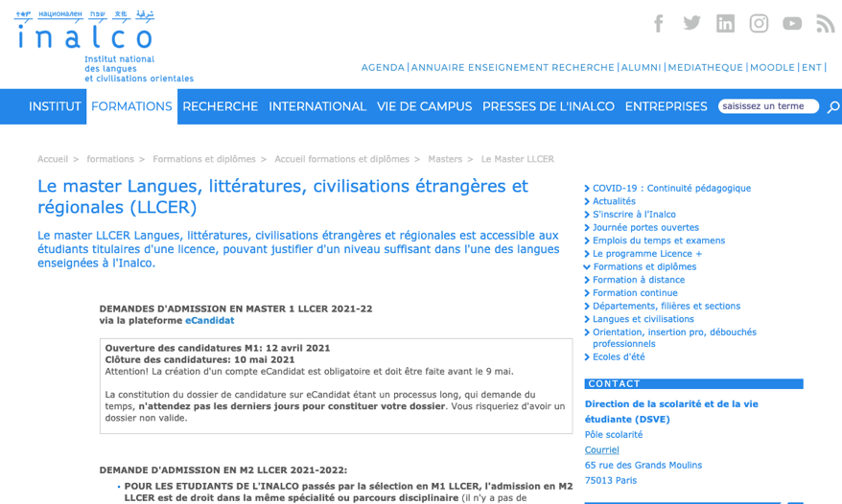Open the YouTube icon in header
Screen dimensions: 842x504
tap(792, 24)
